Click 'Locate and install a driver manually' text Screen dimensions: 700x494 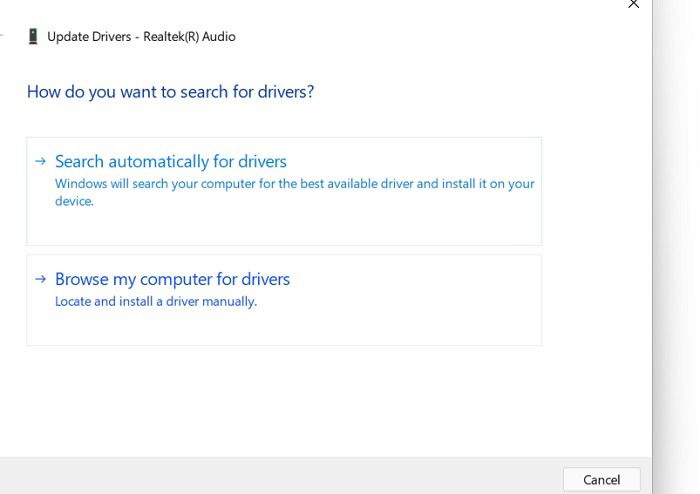[156, 302]
